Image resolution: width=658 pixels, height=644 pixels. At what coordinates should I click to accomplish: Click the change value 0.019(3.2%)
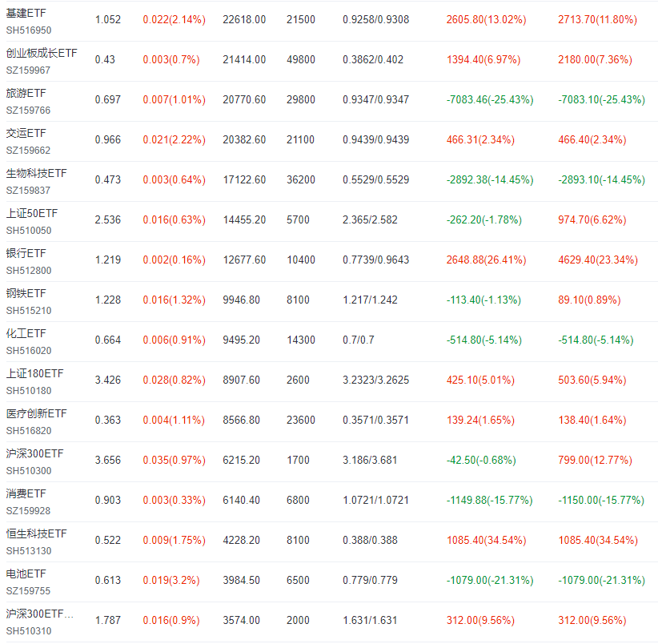pyautogui.click(x=171, y=580)
